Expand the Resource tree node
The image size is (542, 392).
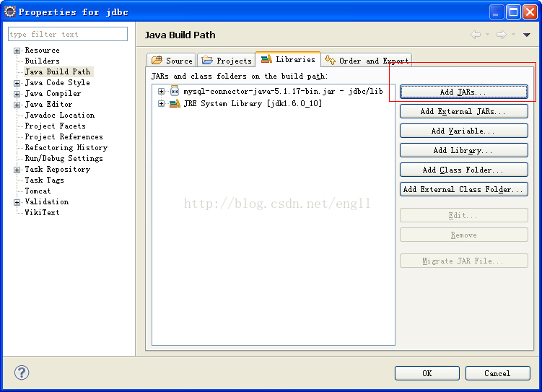click(17, 51)
